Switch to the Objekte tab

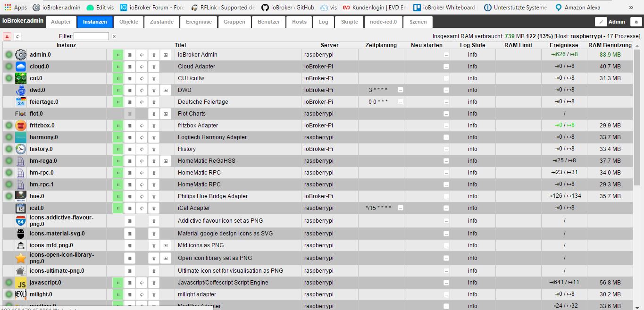[x=129, y=22]
